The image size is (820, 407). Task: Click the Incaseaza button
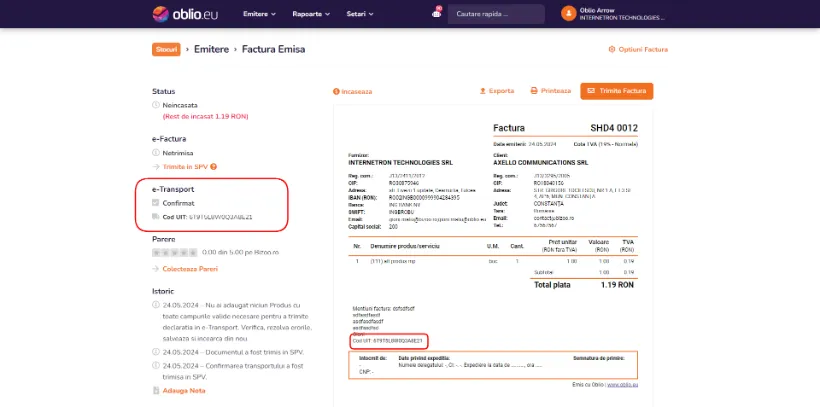pos(352,92)
